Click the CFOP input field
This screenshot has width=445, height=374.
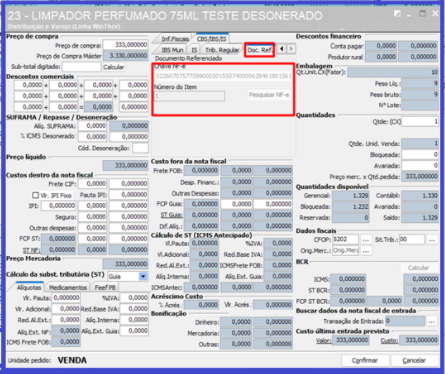[345, 239]
